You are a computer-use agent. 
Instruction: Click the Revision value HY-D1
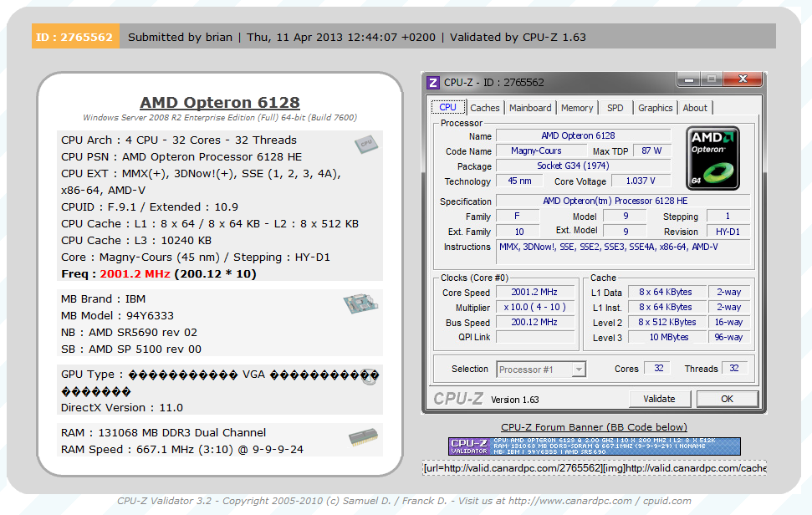point(728,232)
